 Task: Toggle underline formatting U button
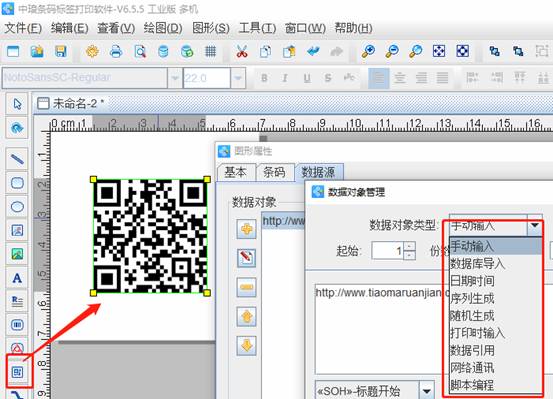coord(307,78)
